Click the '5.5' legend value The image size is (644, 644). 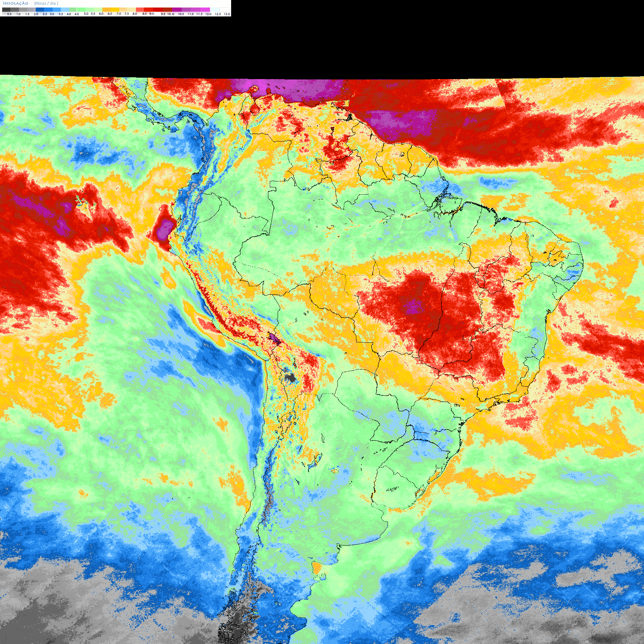(x=93, y=14)
